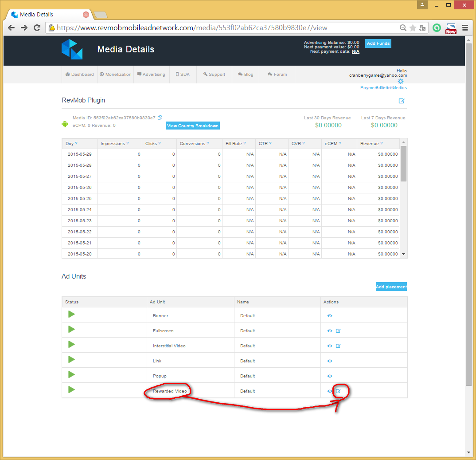The image size is (476, 460).
Task: Click the N/A next payment date link
Action: (x=355, y=51)
